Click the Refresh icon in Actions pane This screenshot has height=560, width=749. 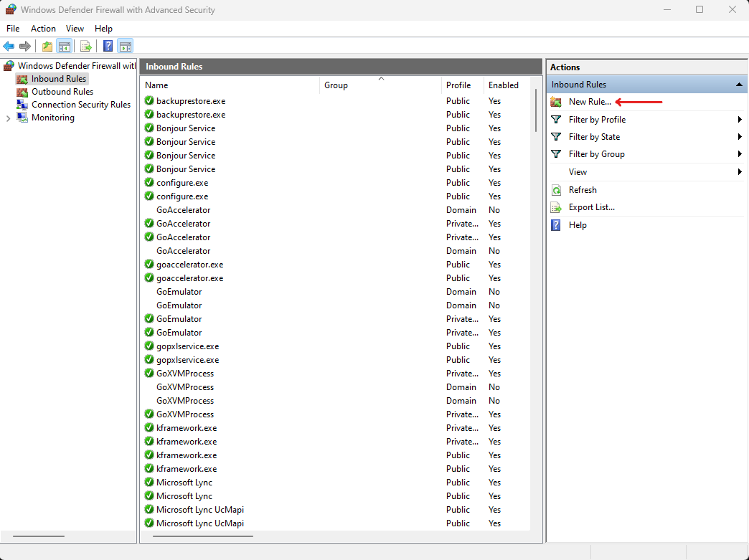coord(556,190)
